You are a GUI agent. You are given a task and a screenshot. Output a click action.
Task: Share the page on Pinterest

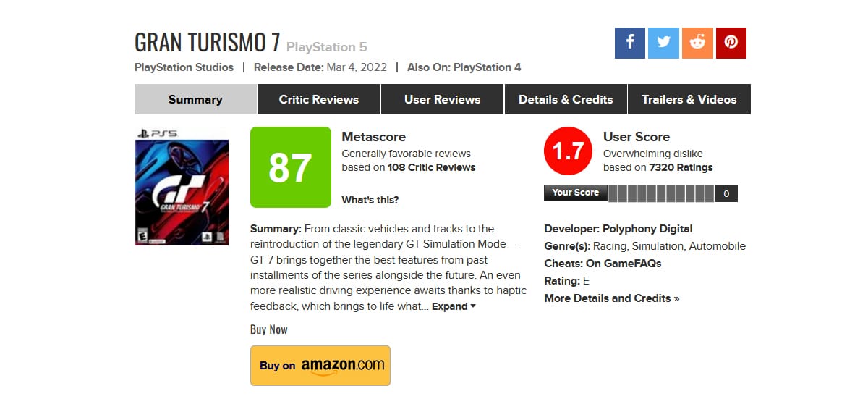coord(731,43)
